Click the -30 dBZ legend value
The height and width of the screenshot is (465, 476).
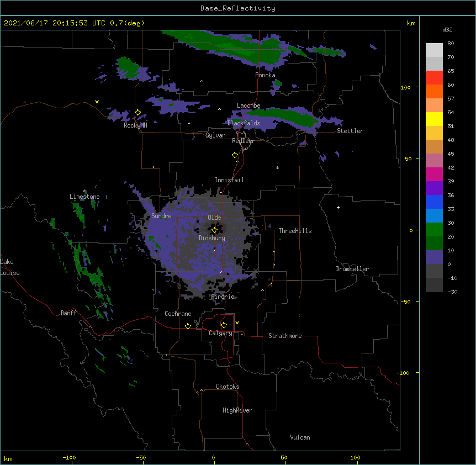[452, 292]
